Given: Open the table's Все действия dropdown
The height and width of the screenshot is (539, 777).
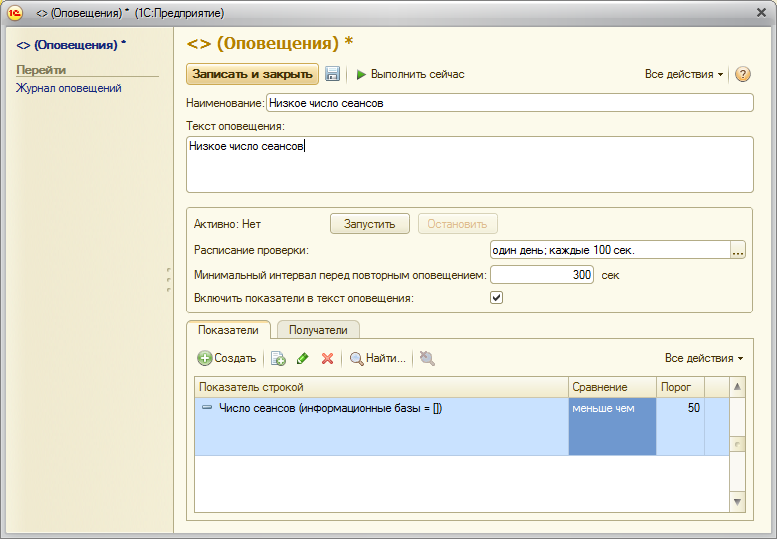Looking at the screenshot, I should click(704, 358).
